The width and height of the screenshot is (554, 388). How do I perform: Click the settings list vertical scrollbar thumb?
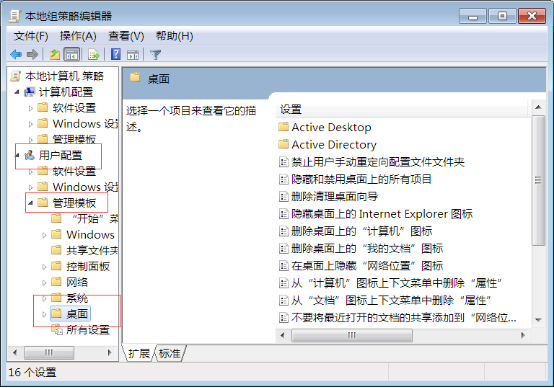click(x=538, y=180)
